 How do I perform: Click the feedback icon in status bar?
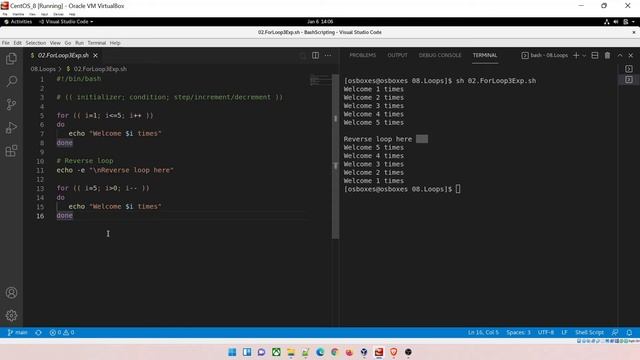coord(615,332)
